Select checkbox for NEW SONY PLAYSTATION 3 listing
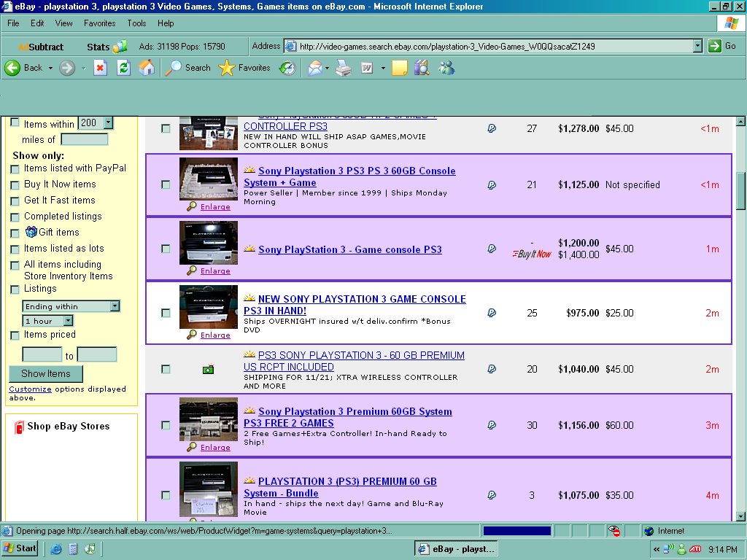 pyautogui.click(x=166, y=313)
